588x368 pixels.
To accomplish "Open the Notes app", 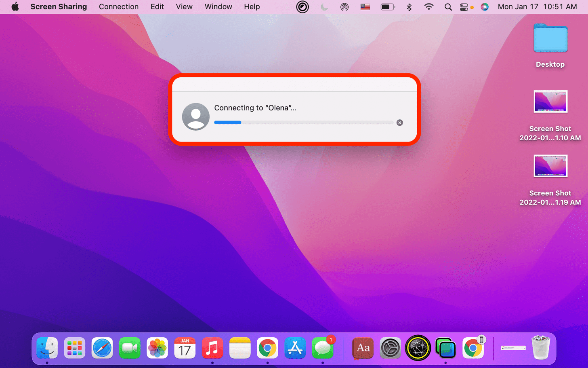I will (x=239, y=347).
